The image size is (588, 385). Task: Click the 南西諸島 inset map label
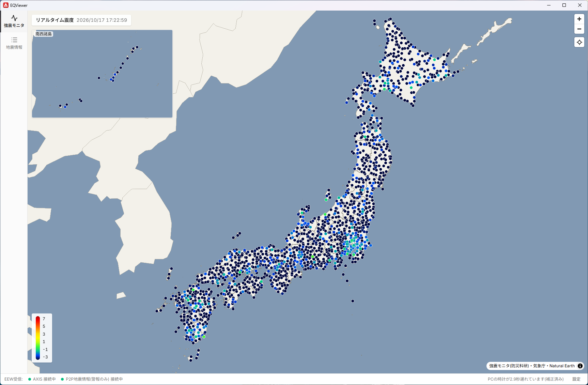tap(44, 34)
